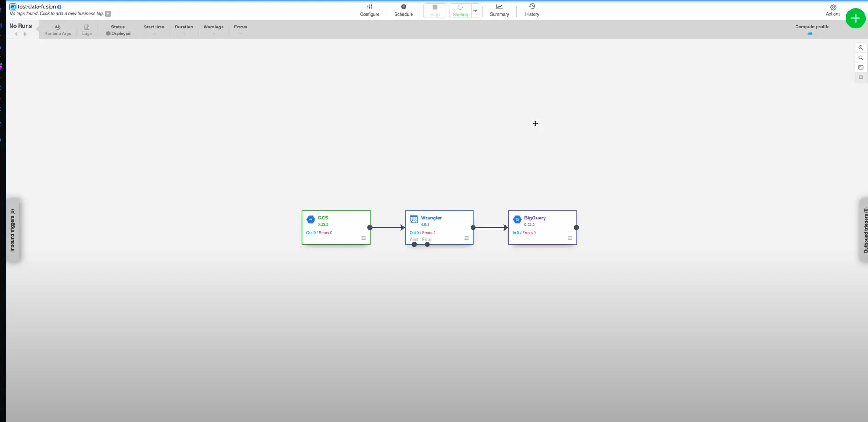Click the info icon next to test-data-fusion
The image size is (868, 422).
pyautogui.click(x=59, y=7)
